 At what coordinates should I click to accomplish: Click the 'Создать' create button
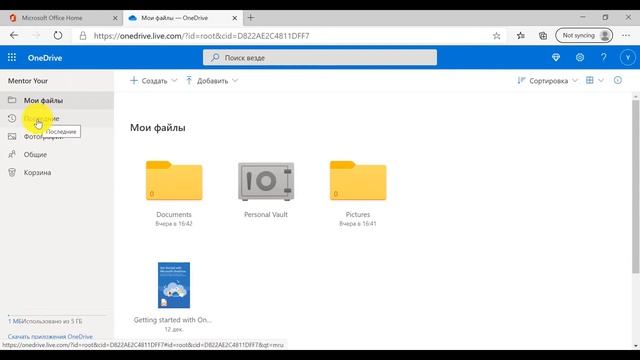pos(149,81)
